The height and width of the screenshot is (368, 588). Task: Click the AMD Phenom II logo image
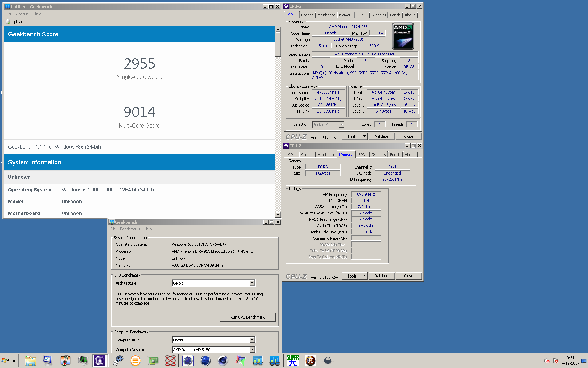[x=403, y=36]
